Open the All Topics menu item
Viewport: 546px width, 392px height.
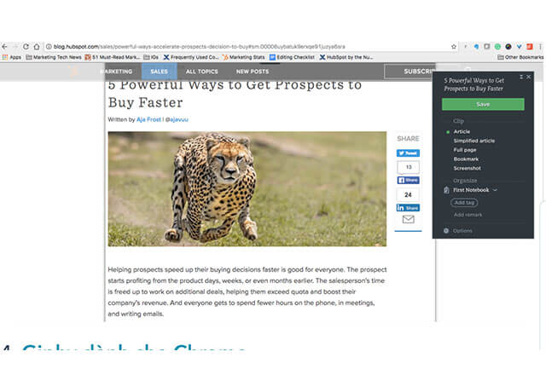click(202, 72)
